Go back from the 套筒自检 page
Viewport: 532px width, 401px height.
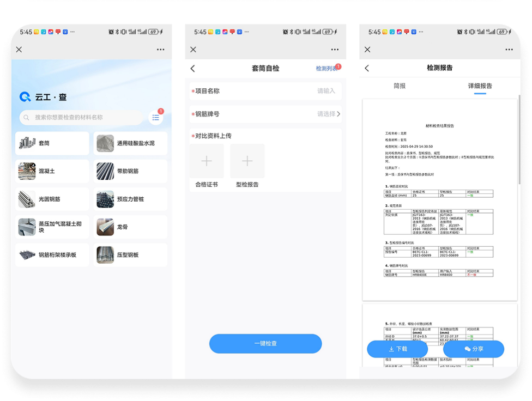[x=192, y=69]
